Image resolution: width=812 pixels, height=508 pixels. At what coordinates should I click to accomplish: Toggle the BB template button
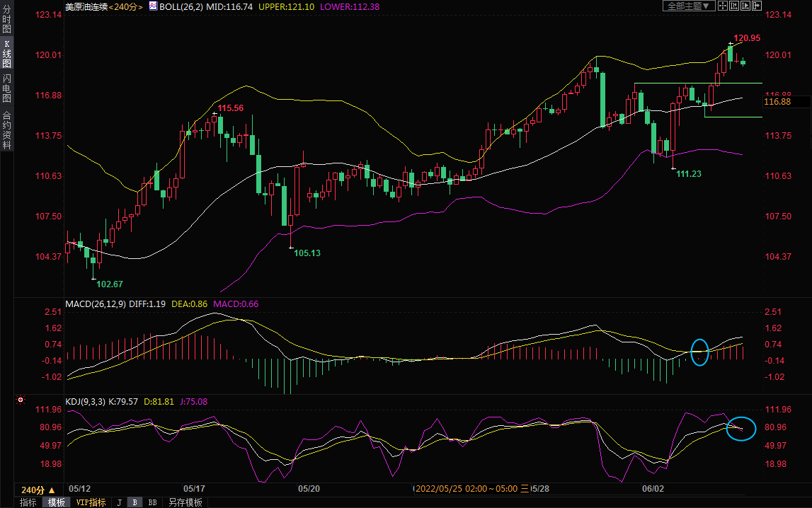[152, 502]
